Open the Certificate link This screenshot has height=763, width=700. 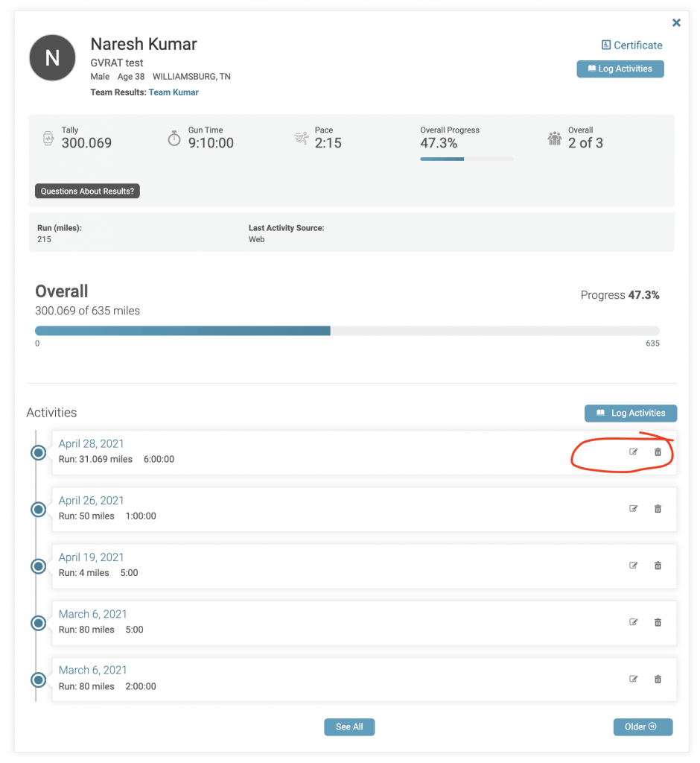(x=632, y=45)
